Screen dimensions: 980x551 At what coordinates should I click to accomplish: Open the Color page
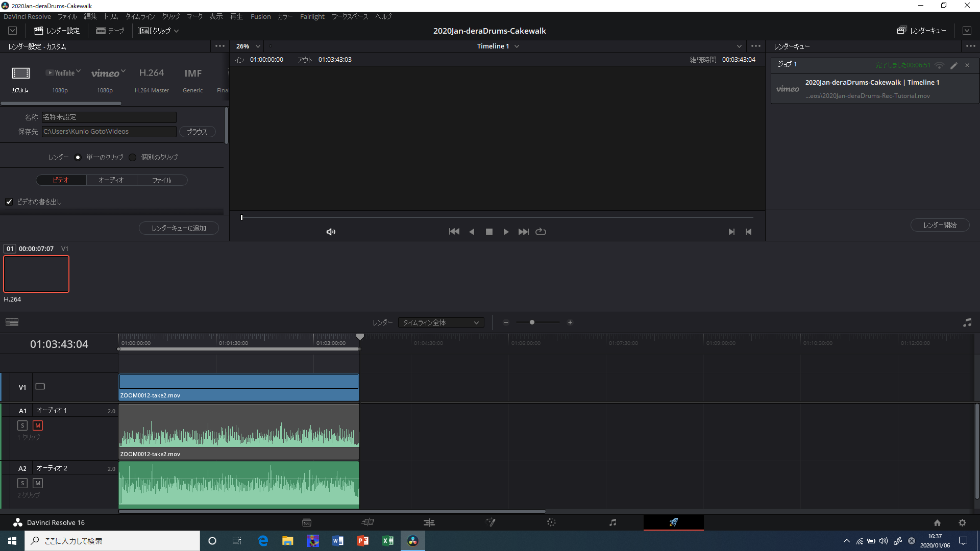point(551,522)
